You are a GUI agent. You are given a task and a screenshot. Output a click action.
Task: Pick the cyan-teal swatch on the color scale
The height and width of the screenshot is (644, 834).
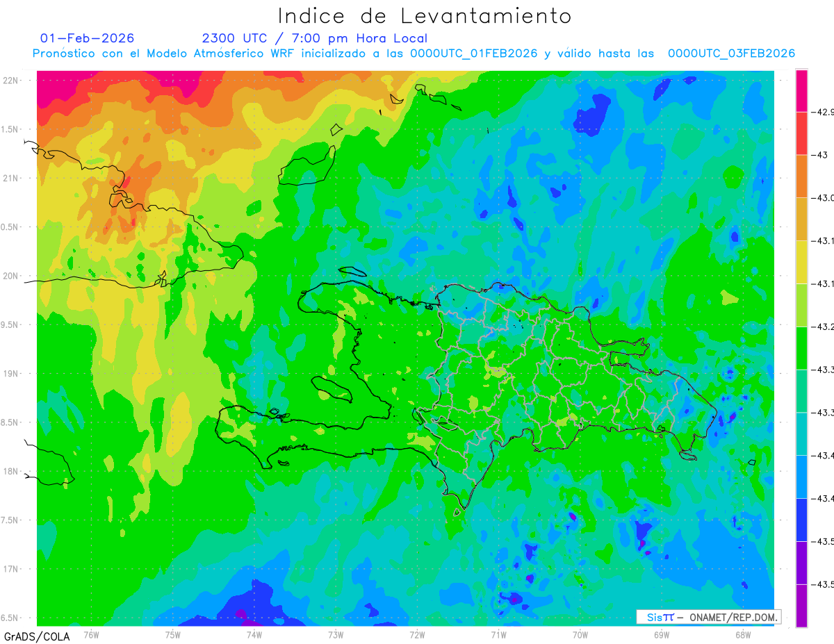pos(801,434)
